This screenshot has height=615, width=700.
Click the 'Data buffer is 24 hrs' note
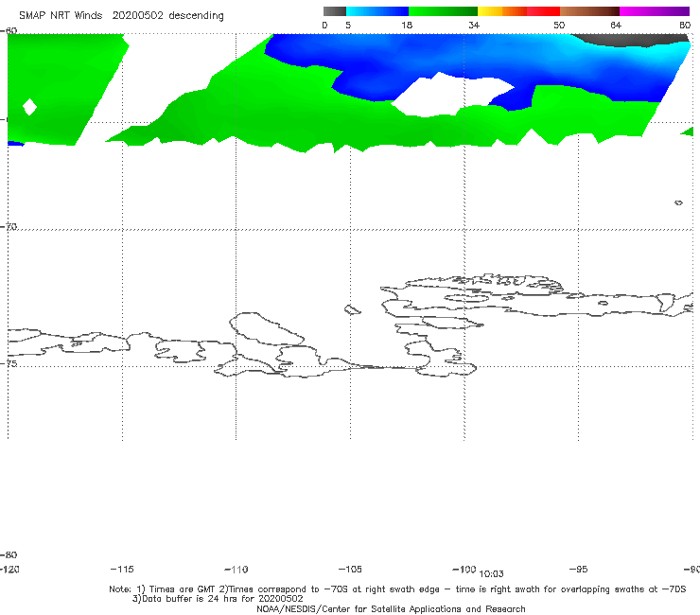[218, 599]
